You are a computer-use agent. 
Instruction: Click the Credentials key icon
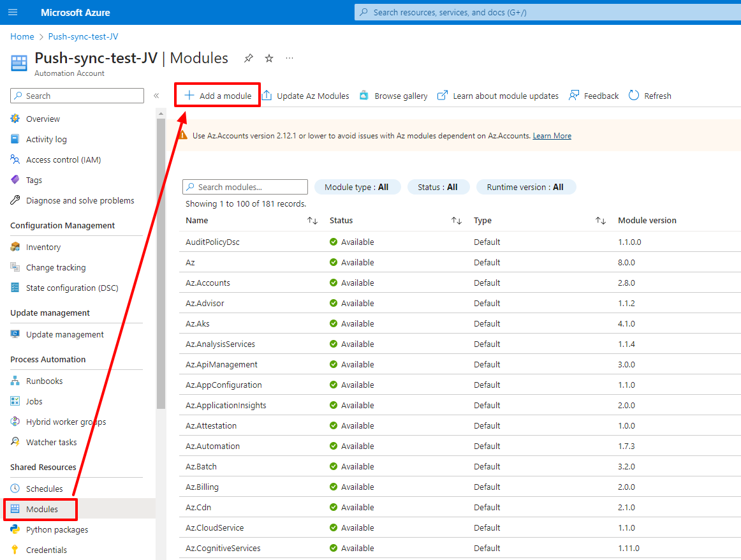tap(15, 549)
